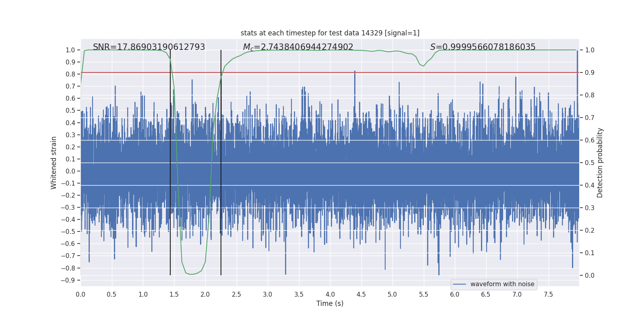
Task: Click the Whitened strain tick label 0.9
Action: pyautogui.click(x=70, y=62)
